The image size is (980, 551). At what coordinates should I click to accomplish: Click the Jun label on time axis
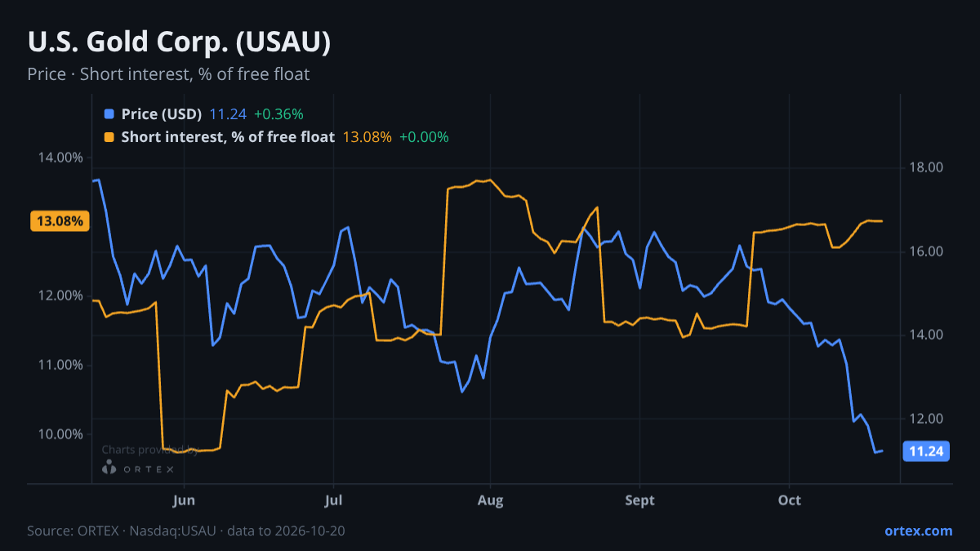pos(185,500)
